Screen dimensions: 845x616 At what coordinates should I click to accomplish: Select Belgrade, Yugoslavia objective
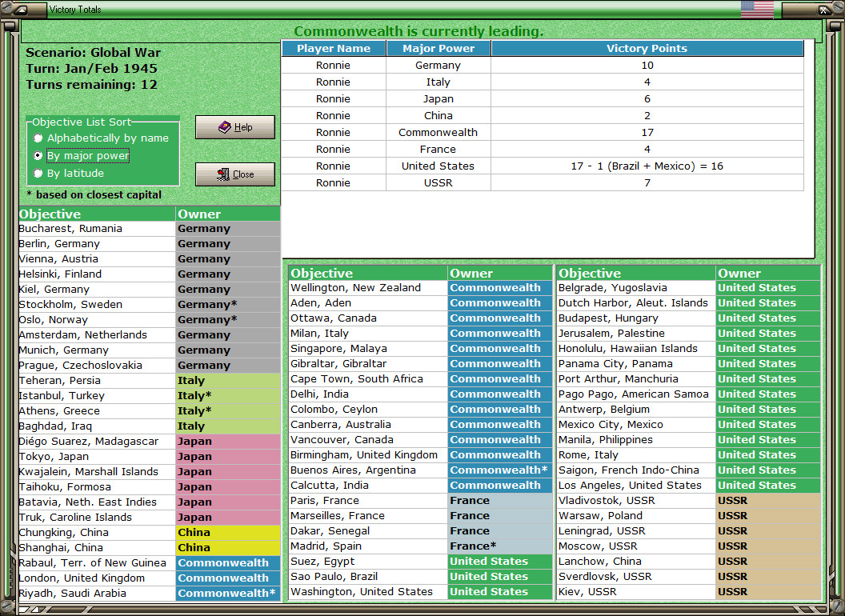[636, 288]
